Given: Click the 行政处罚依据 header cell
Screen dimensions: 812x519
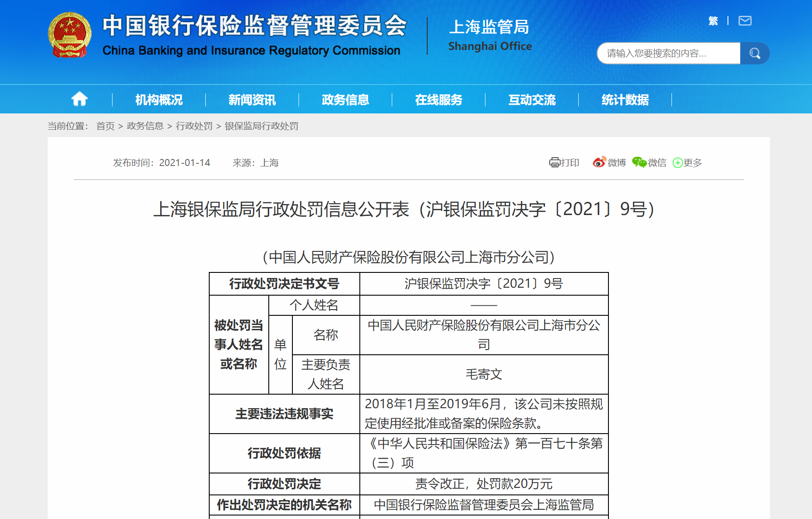Looking at the screenshot, I should pyautogui.click(x=285, y=453).
